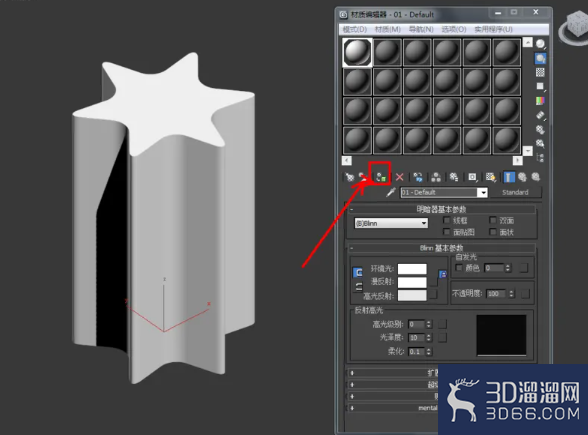Click the Get Material icon
The image size is (588, 435).
[350, 177]
